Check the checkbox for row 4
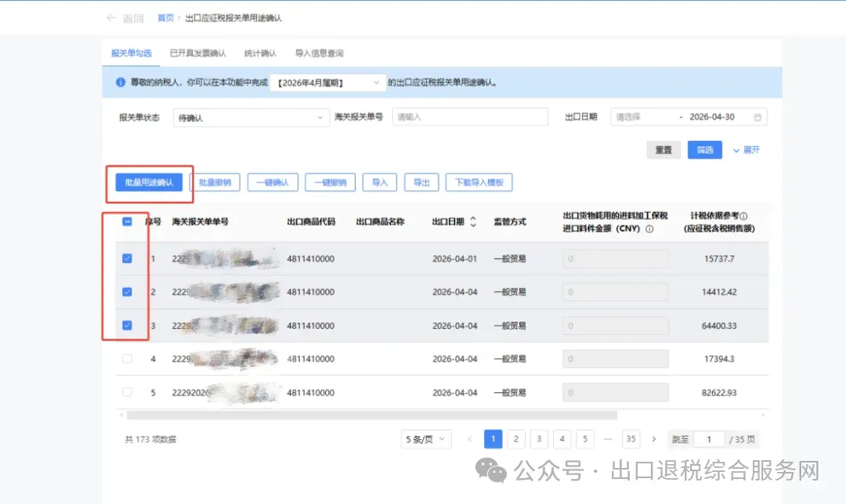The image size is (846, 504). point(128,358)
